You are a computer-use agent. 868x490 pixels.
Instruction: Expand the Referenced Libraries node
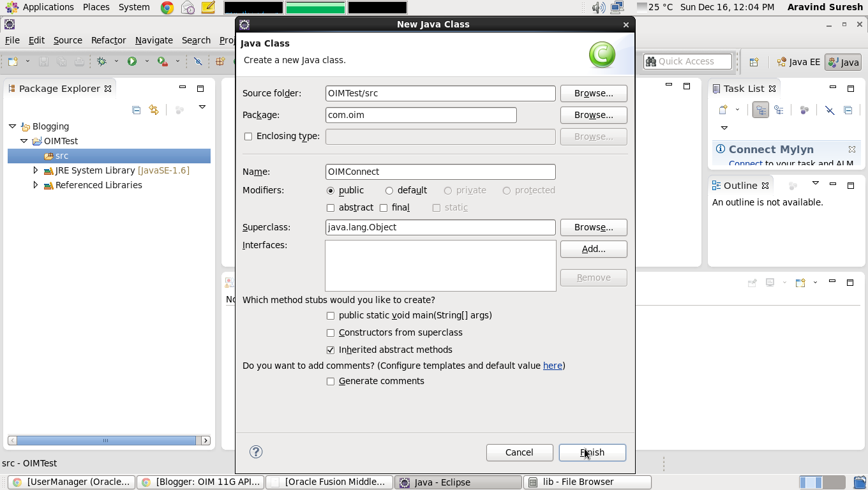point(35,185)
